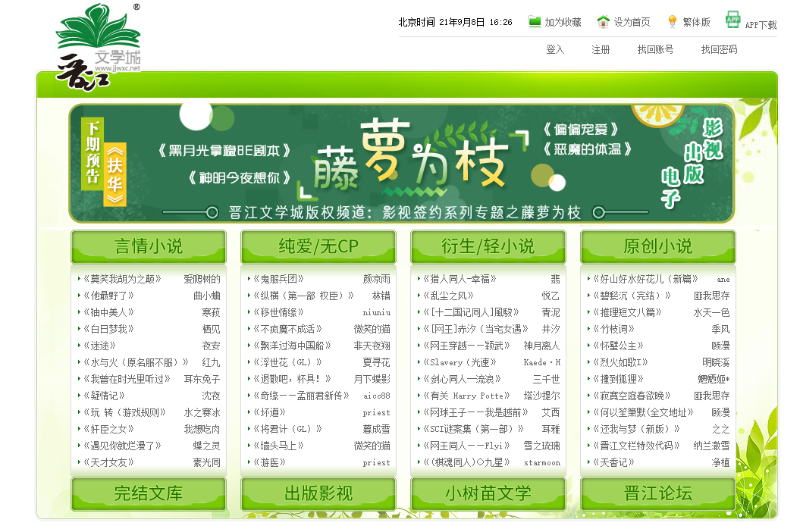The image size is (803, 532).
Task: Open the novel 《浮世花（GL）》
Action: (288, 362)
